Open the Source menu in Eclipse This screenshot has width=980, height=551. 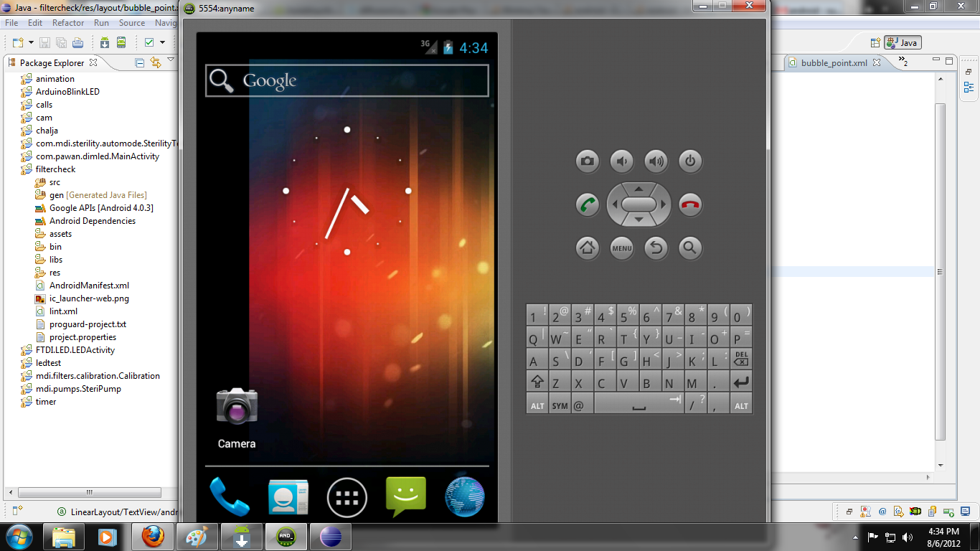pyautogui.click(x=132, y=23)
